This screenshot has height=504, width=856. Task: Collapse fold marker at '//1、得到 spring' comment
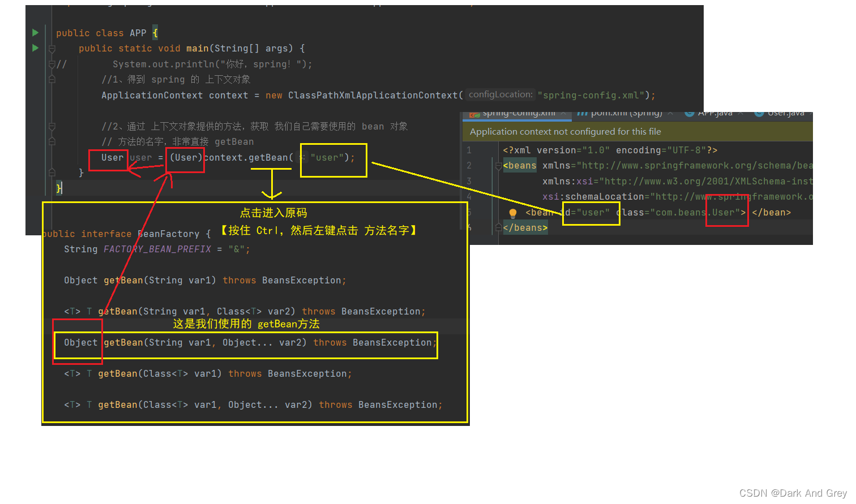tap(52, 80)
